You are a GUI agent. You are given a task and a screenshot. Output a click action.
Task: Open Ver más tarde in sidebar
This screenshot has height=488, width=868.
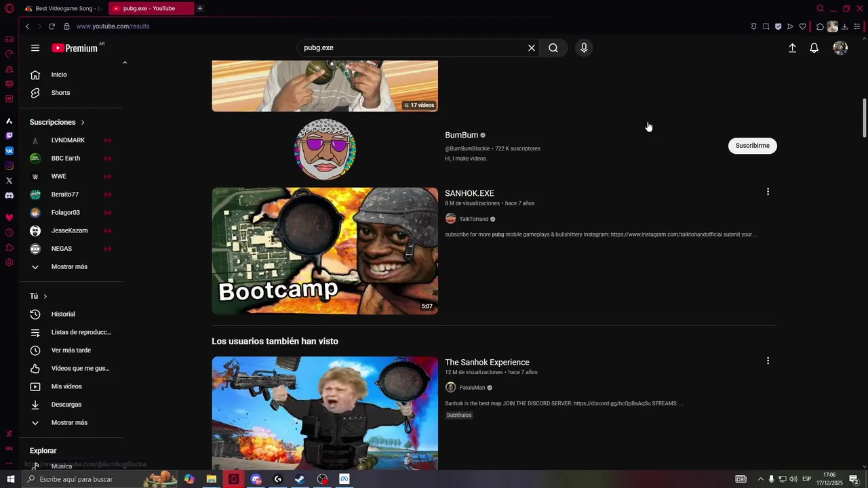[71, 350]
